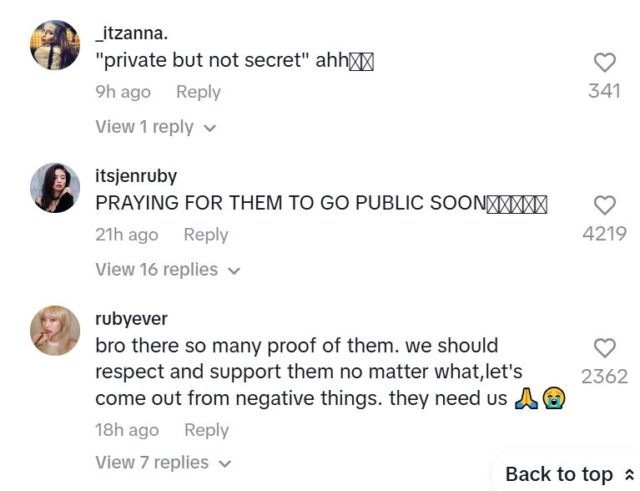
Task: Tap the heart on rubyever's comment
Action: click(604, 348)
